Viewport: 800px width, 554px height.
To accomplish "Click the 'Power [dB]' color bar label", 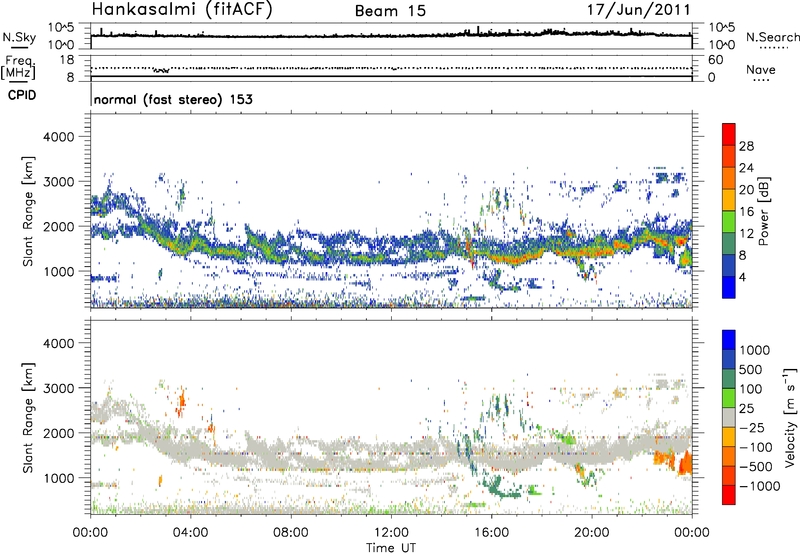I will pos(764,211).
